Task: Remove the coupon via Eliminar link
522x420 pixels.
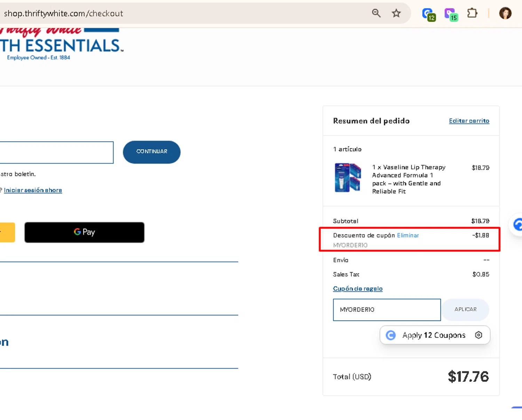Action: (x=408, y=235)
